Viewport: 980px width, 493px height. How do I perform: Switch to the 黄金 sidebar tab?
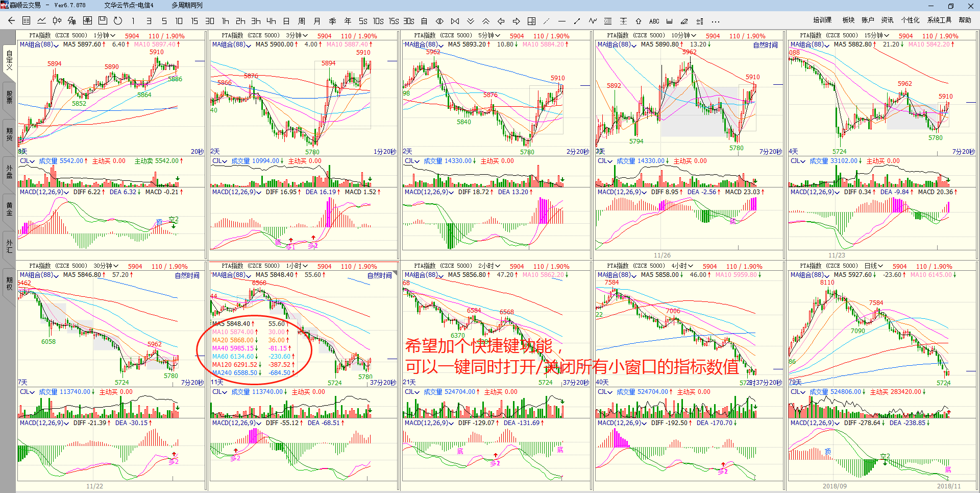pos(9,209)
